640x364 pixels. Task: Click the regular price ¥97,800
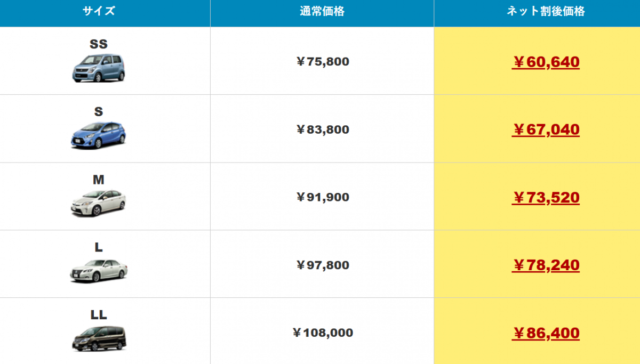coord(322,265)
